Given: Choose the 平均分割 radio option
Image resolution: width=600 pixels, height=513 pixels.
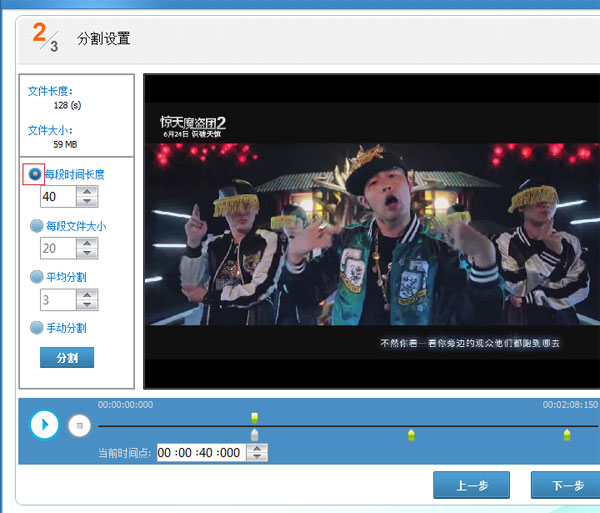Looking at the screenshot, I should point(37,277).
